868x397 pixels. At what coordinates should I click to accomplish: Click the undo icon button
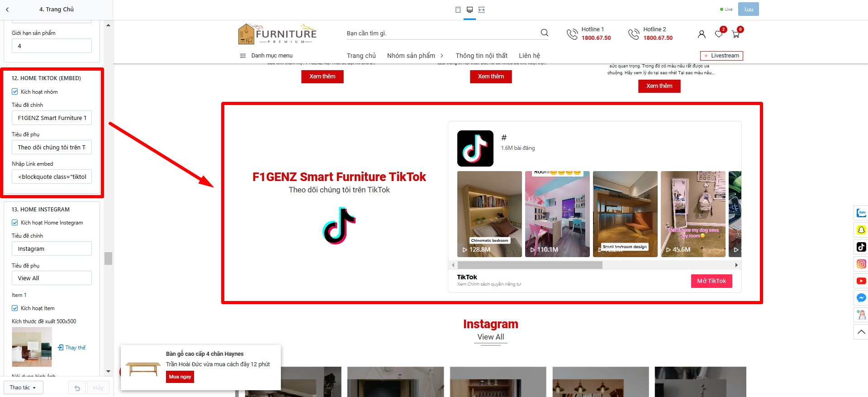tap(77, 388)
